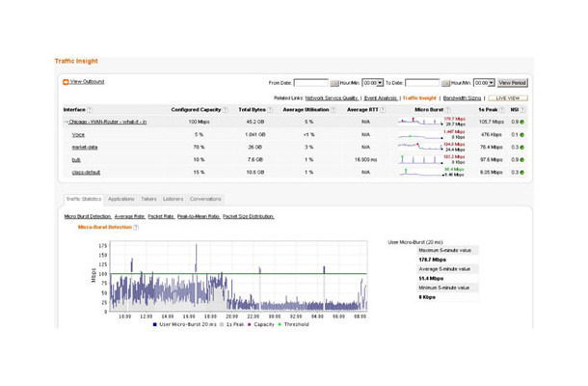This screenshot has width=588, height=386.
Task: Open micro burst sparkline for Chicago WAN-Router row
Action: pos(420,122)
